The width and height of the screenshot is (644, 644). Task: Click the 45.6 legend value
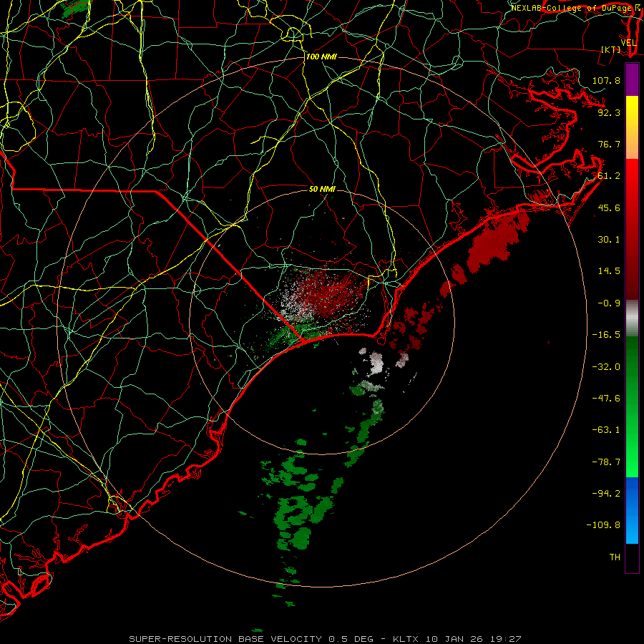pyautogui.click(x=609, y=208)
